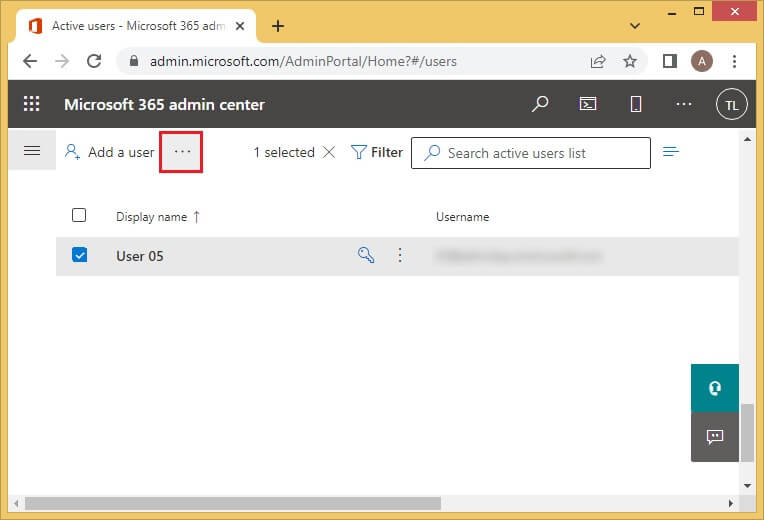The height and width of the screenshot is (520, 764).
Task: Bookmark this page with the star icon
Action: (x=630, y=61)
